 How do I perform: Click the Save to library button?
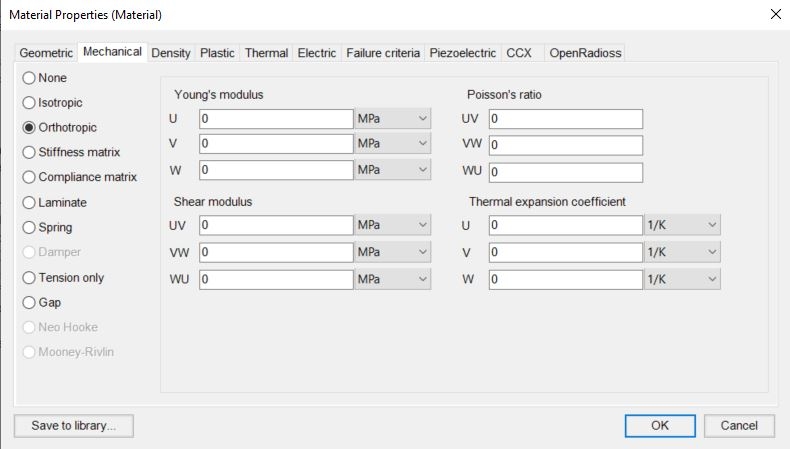(74, 426)
